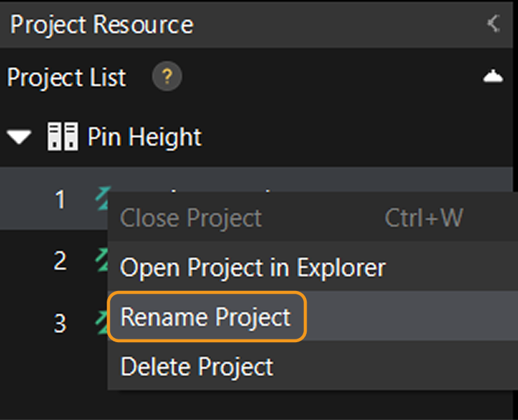Click the Project Resource panel title
Viewport: 518px width, 420px height.
102,25
